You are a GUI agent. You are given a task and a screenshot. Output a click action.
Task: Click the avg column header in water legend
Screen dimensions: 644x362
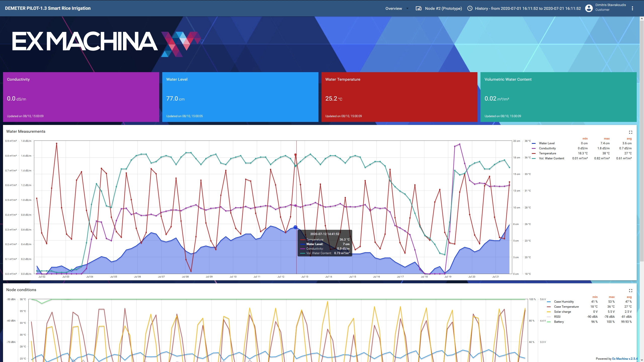click(629, 139)
